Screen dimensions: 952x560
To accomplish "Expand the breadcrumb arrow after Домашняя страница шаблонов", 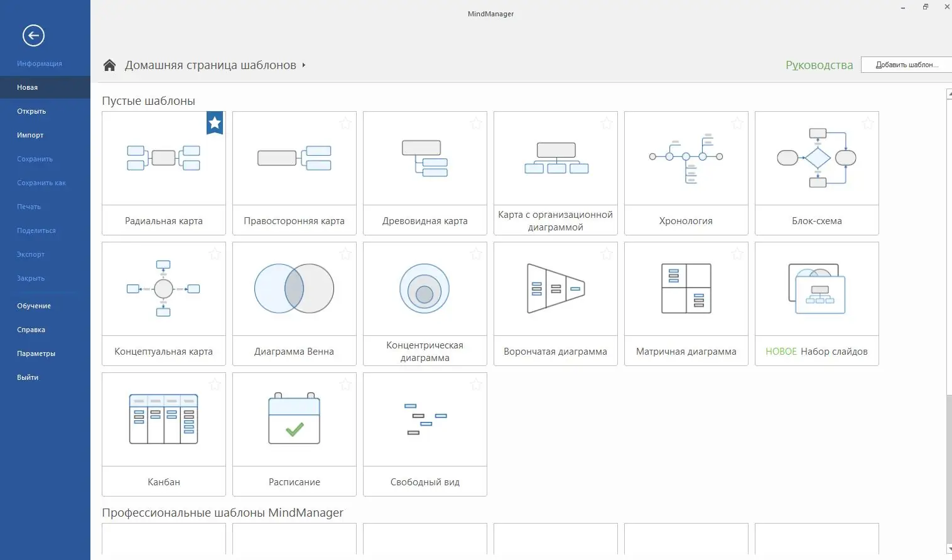I will click(304, 65).
